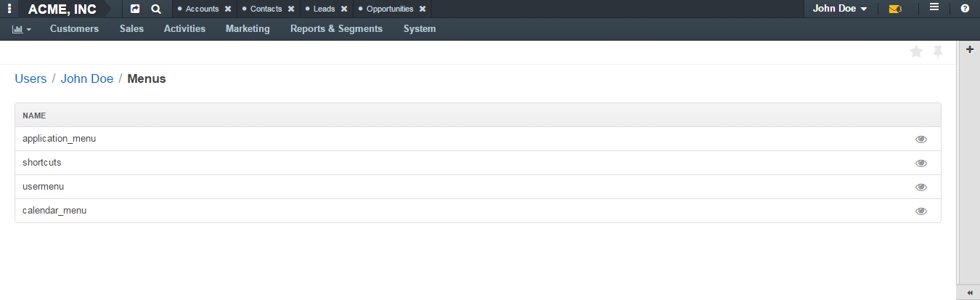Go to John Doe breadcrumb link

[x=87, y=78]
